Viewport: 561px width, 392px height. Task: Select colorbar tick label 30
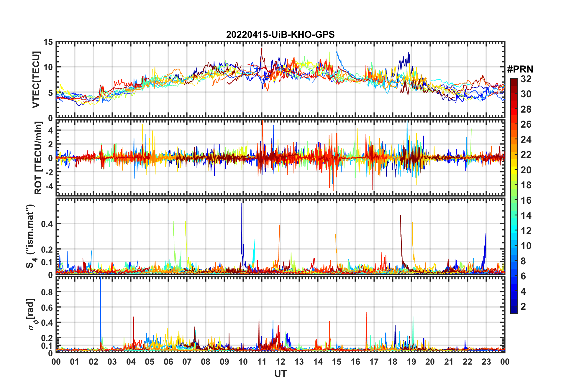pyautogui.click(x=526, y=94)
